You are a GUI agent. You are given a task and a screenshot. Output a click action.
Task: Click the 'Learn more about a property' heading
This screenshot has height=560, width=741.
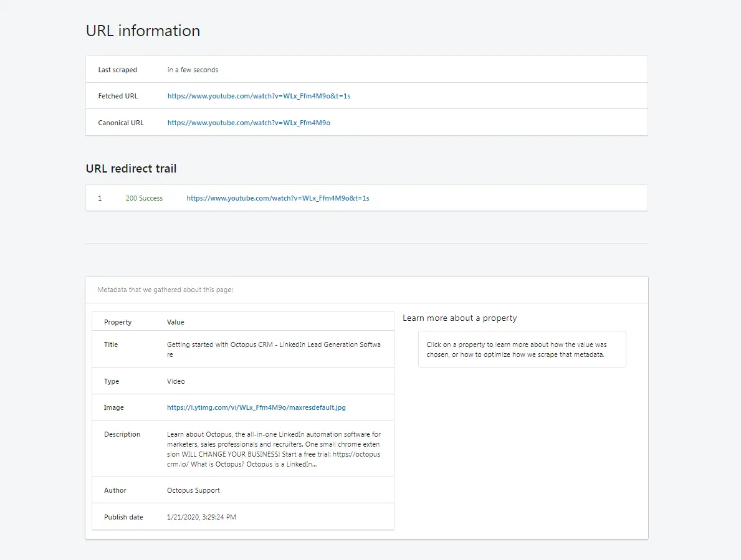(460, 318)
